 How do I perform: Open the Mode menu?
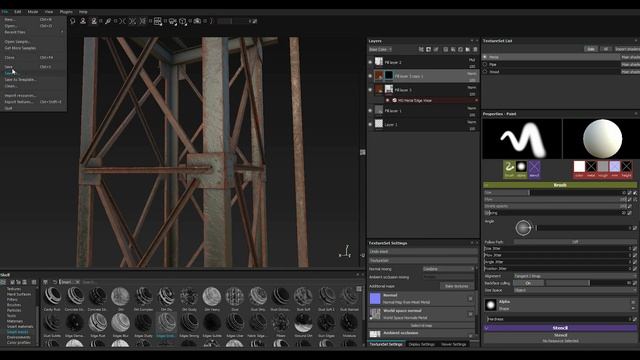pos(33,12)
